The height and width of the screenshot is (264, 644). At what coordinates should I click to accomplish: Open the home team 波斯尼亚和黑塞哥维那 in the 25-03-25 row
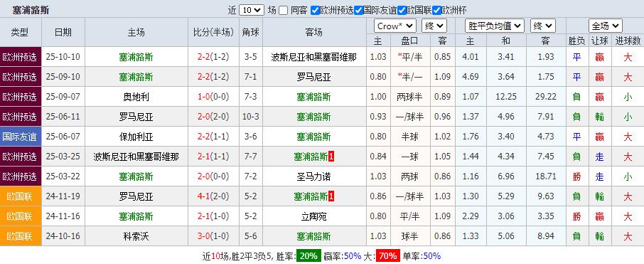[136, 157]
